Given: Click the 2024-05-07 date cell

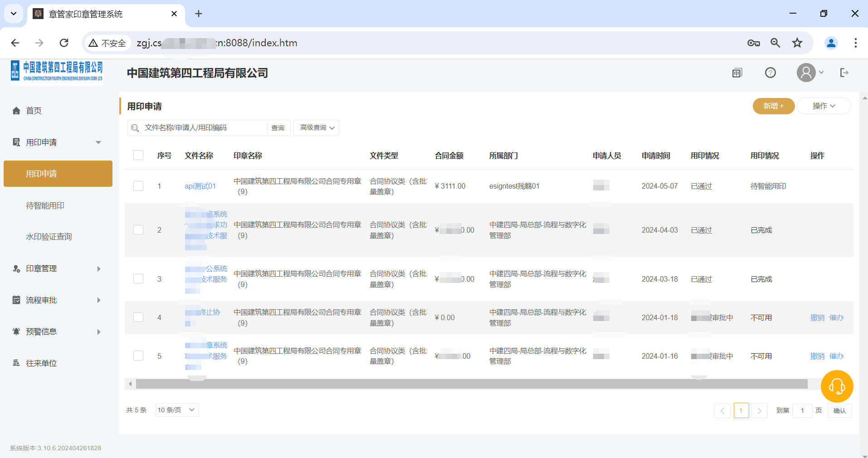Looking at the screenshot, I should point(660,186).
